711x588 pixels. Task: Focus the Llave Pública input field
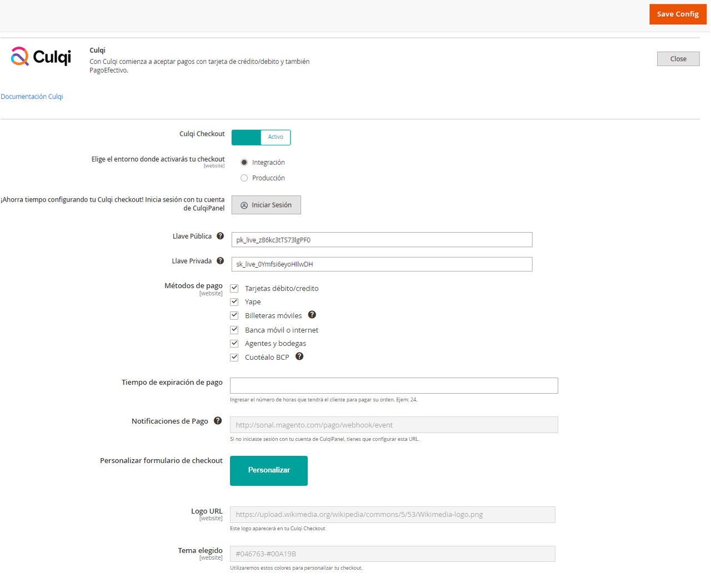(x=382, y=240)
